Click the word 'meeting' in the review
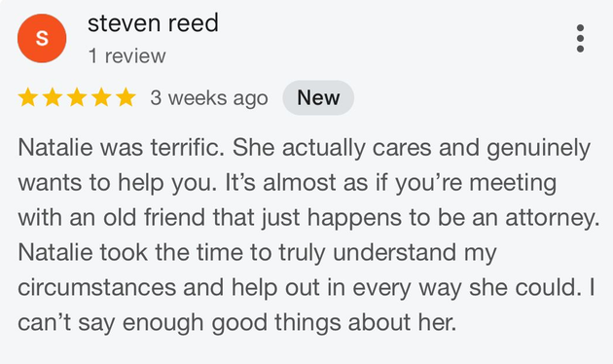This screenshot has width=613, height=364. click(513, 184)
